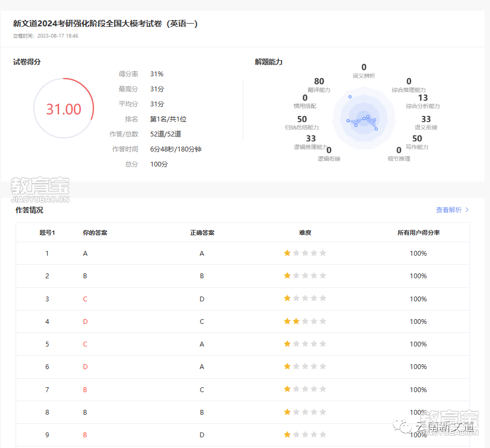Image resolution: width=490 pixels, height=448 pixels.
Task: Click the 试卷得分 section heading
Action: tap(27, 62)
